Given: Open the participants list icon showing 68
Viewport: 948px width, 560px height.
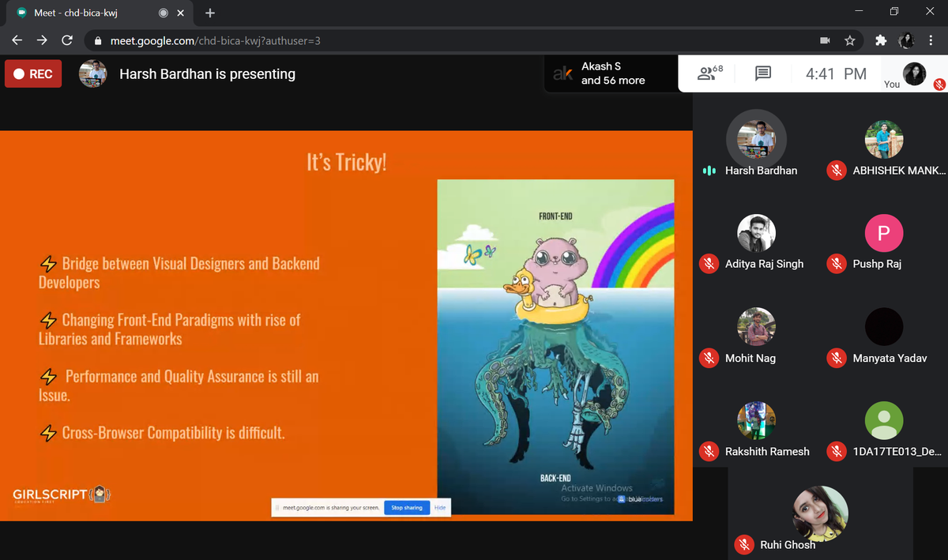Looking at the screenshot, I should (x=710, y=73).
